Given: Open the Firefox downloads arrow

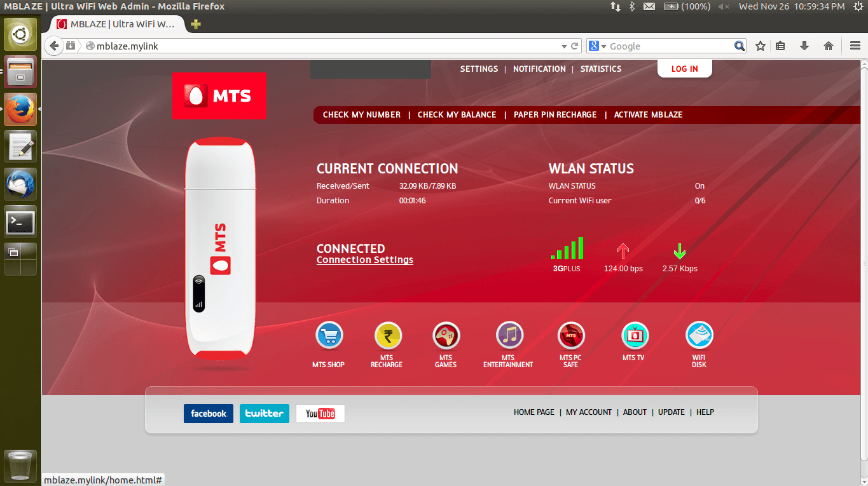Looking at the screenshot, I should click(x=804, y=46).
